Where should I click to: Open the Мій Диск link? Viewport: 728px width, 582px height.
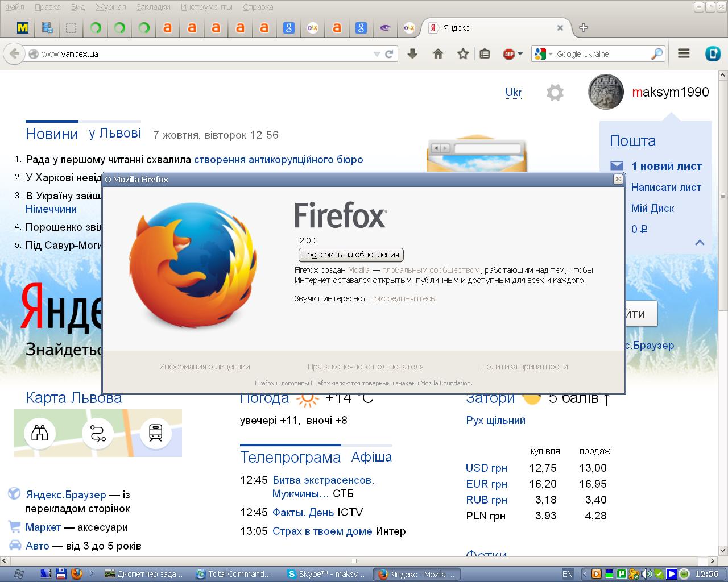coord(652,208)
